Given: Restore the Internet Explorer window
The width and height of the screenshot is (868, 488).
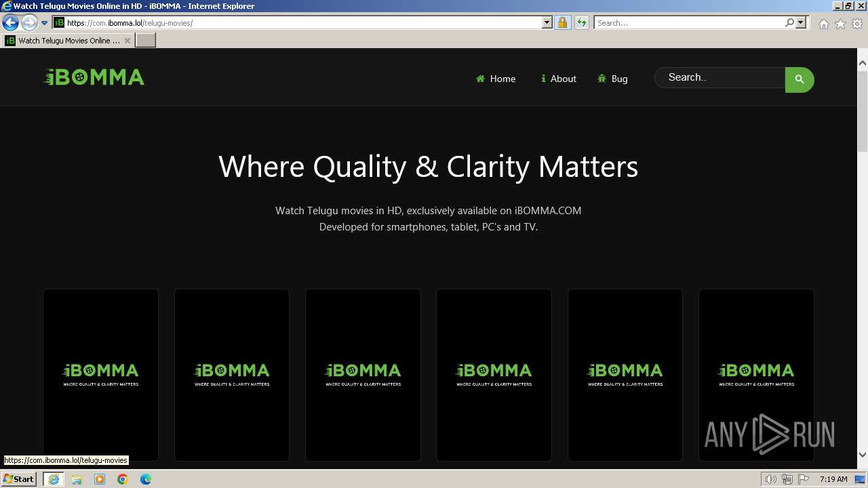Looking at the screenshot, I should [848, 5].
